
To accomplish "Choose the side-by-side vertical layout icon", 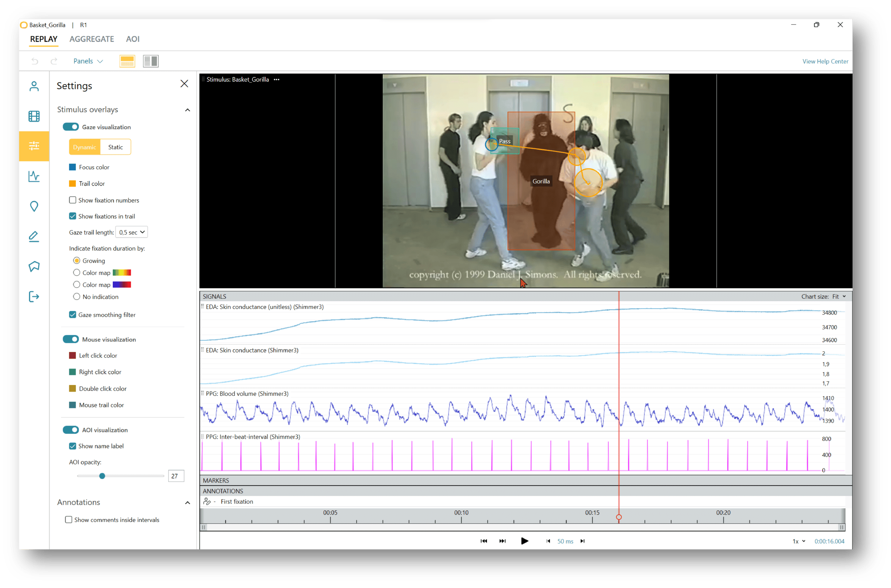I will (x=151, y=61).
